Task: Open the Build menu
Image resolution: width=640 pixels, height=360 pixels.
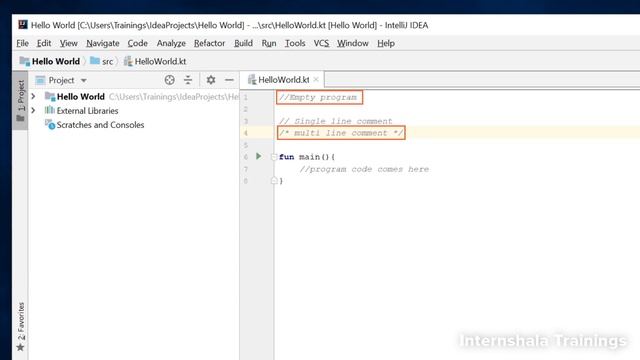Action: click(243, 43)
